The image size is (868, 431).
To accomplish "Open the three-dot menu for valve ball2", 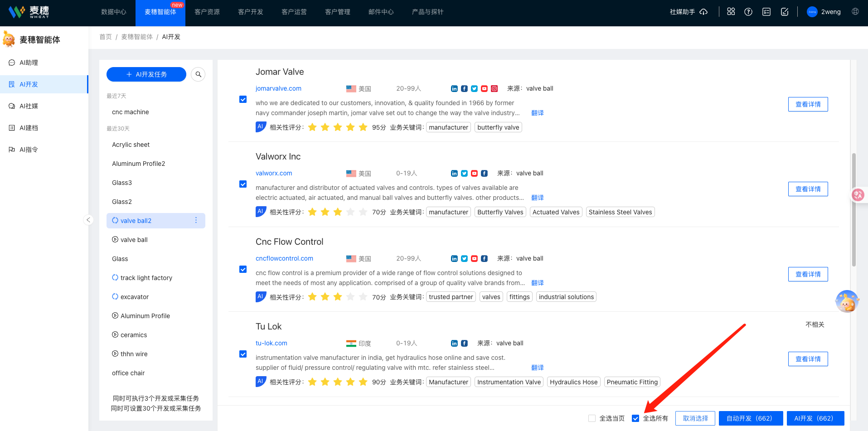I will pyautogui.click(x=196, y=220).
